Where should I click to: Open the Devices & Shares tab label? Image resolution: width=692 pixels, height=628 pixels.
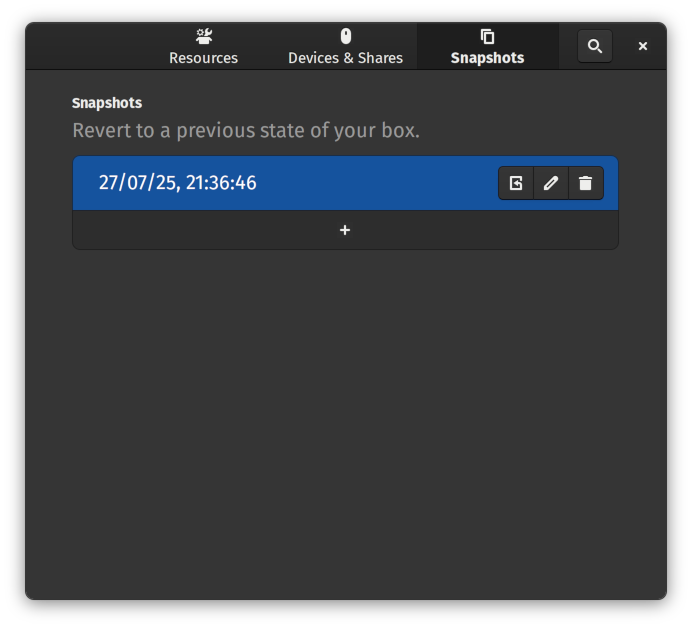click(x=346, y=58)
